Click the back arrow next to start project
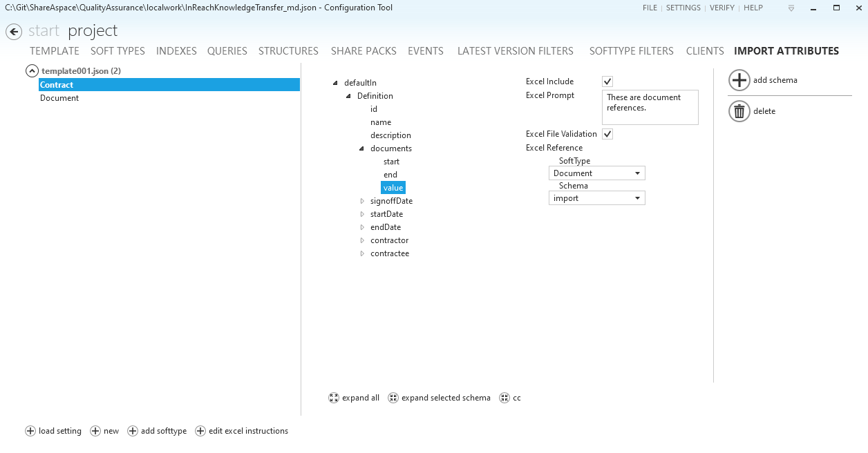 tap(13, 31)
